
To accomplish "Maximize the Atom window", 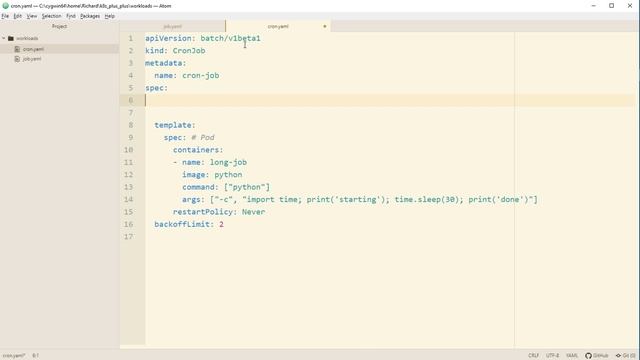I will 611,6.
